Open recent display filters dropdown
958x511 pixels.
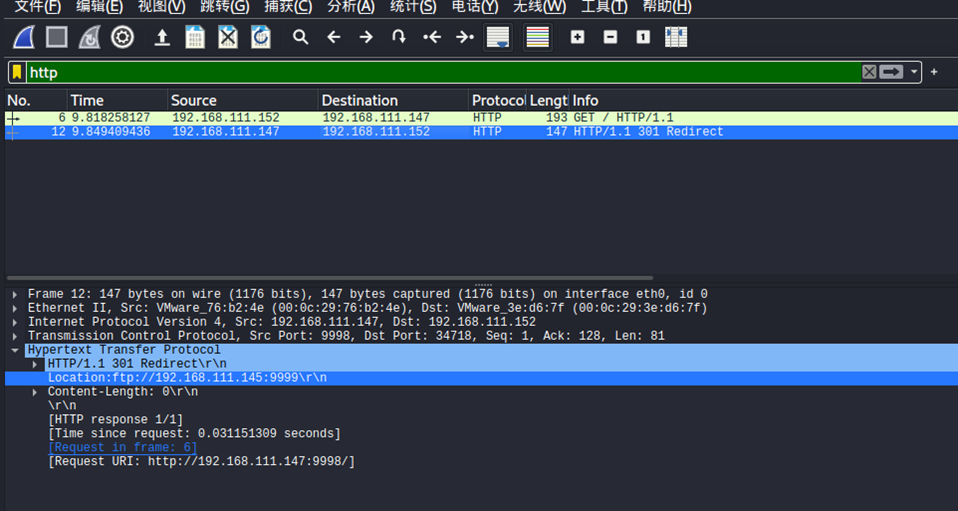coord(913,72)
